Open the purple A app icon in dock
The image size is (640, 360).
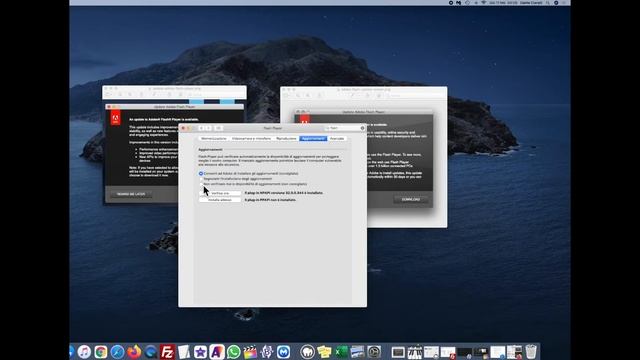(x=217, y=352)
